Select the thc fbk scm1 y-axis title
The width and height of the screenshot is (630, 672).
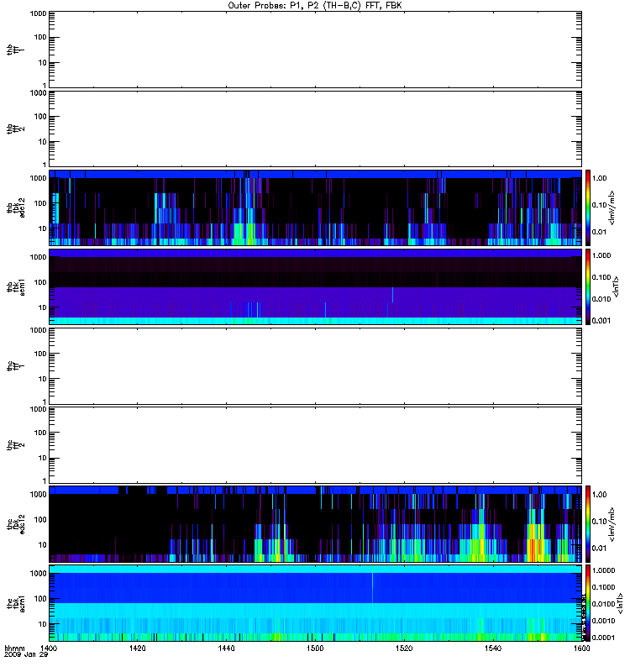[16, 603]
